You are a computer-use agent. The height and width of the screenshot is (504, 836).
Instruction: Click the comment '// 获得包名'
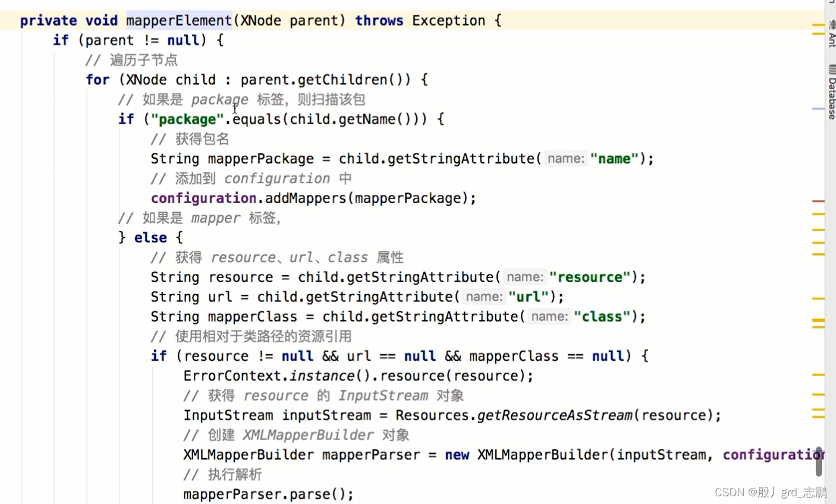coord(190,139)
